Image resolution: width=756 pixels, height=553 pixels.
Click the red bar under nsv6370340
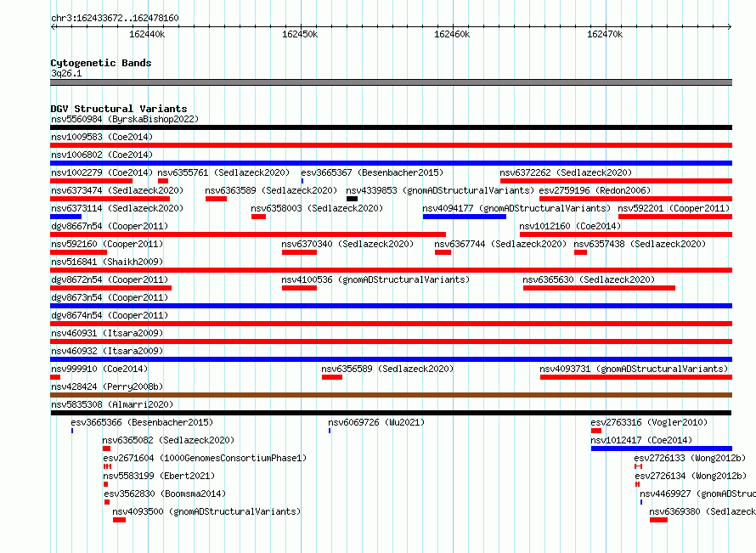(x=299, y=252)
